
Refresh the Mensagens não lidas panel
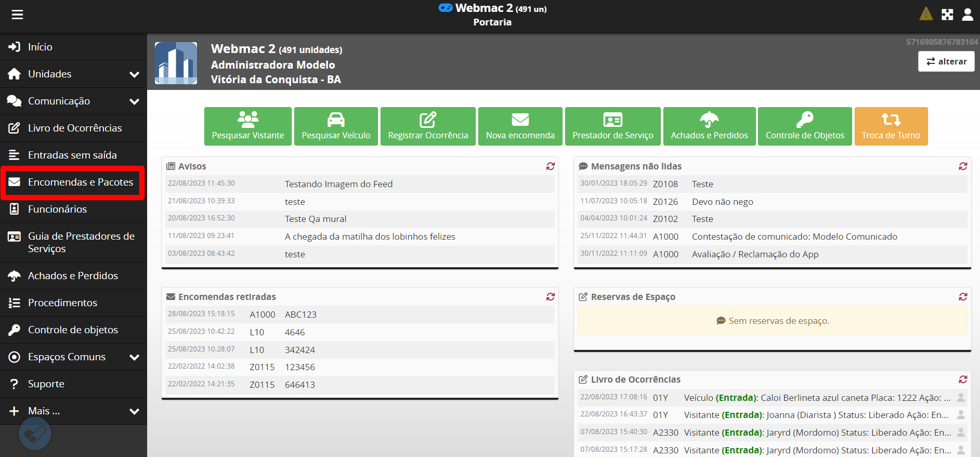(963, 166)
